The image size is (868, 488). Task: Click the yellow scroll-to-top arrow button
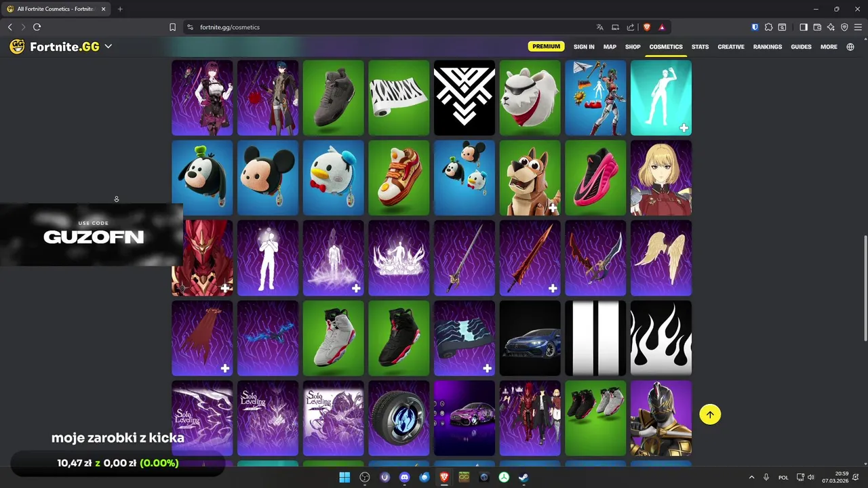[710, 415]
